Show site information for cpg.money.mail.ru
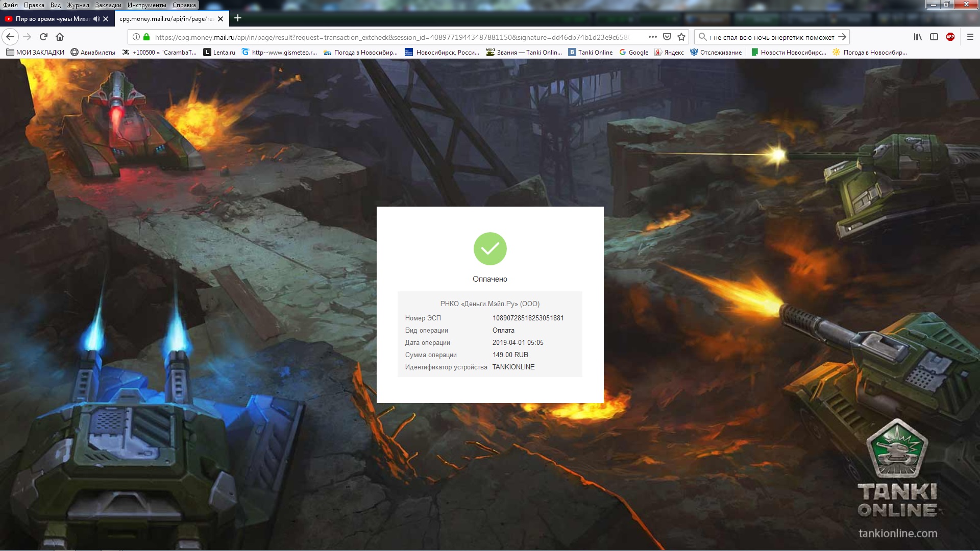Screen dimensions: 980x551 click(136, 37)
